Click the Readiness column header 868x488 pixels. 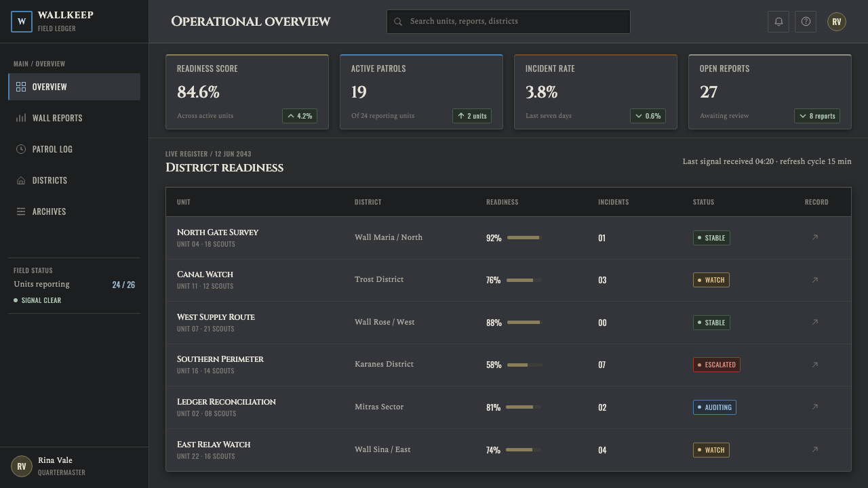tap(502, 202)
